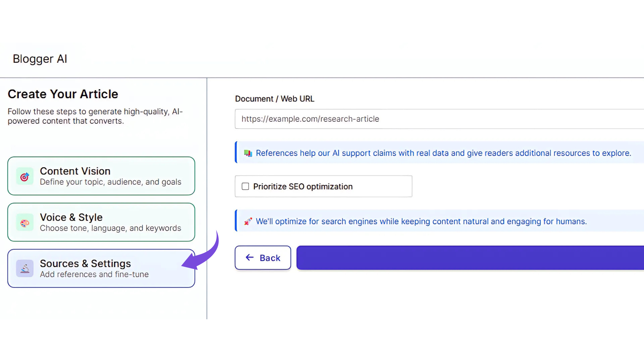Screen dimensions: 644x362
Task: Click the References help info message text
Action: 443,153
